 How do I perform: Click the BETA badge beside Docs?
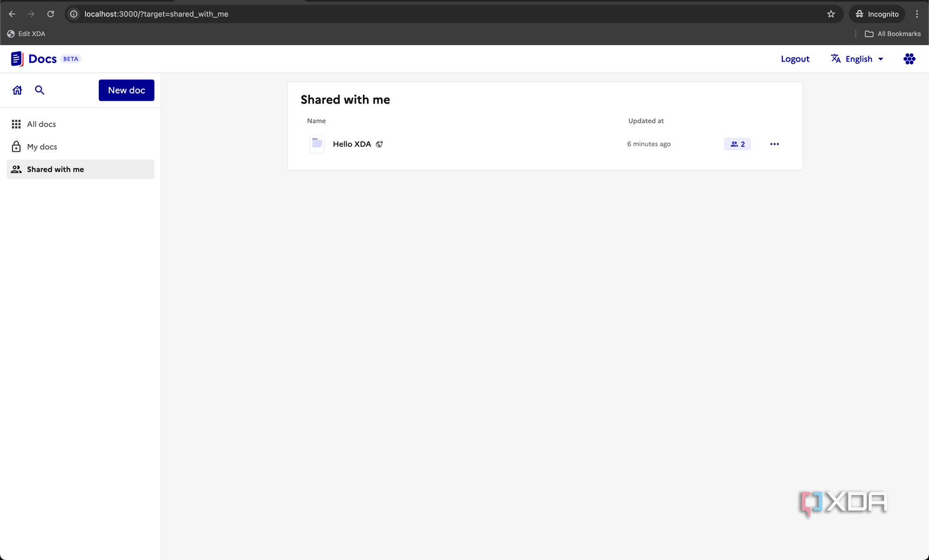point(71,59)
